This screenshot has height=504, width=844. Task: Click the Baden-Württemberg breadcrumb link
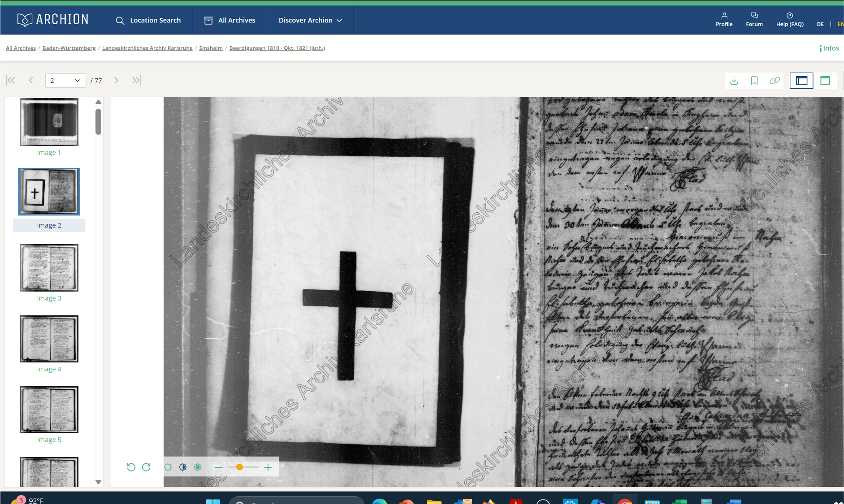69,48
